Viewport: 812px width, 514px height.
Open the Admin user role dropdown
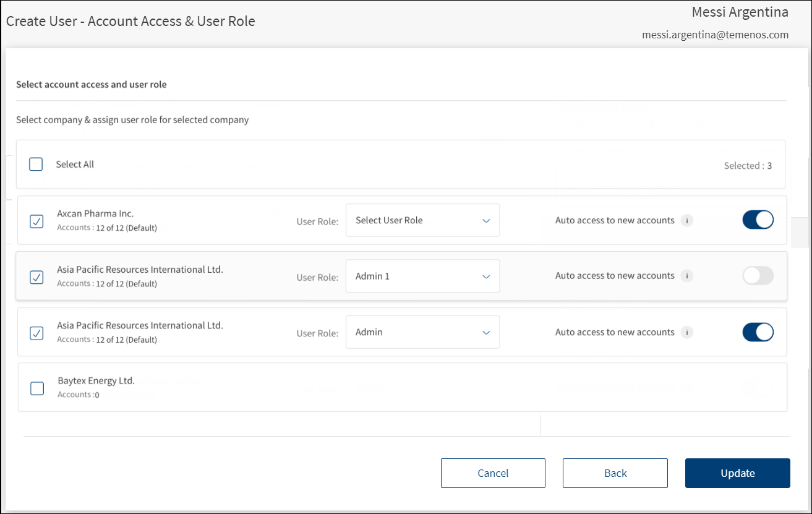pos(422,332)
